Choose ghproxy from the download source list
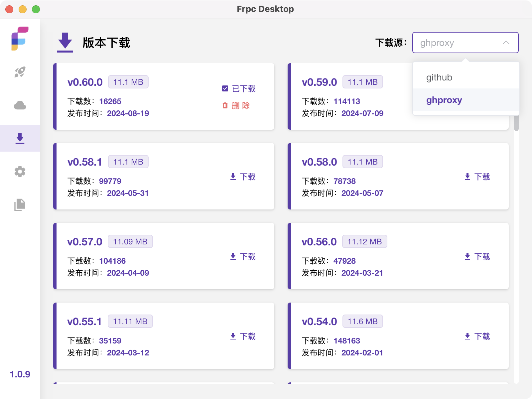The height and width of the screenshot is (399, 532). pyautogui.click(x=466, y=100)
